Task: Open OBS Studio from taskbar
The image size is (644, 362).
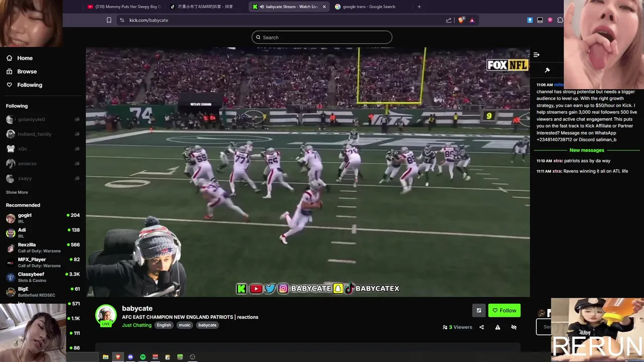Action: (x=192, y=357)
